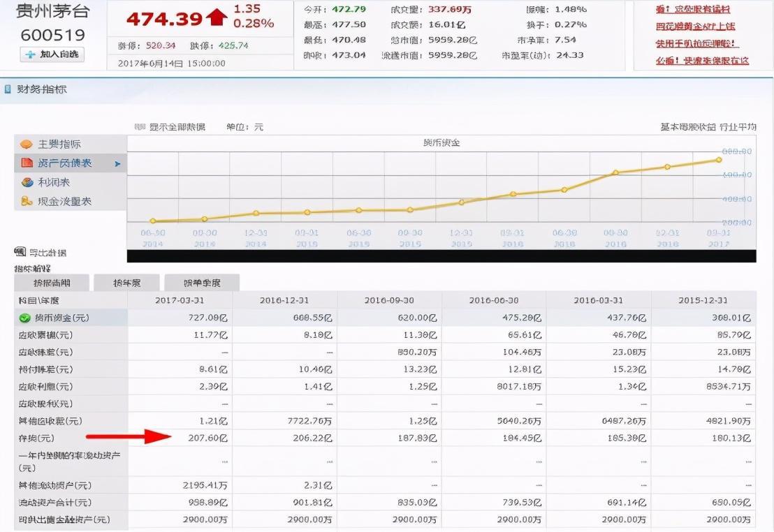The image size is (774, 532).
Task: Toggle the green check on 货币资金 row
Action: (x=25, y=318)
